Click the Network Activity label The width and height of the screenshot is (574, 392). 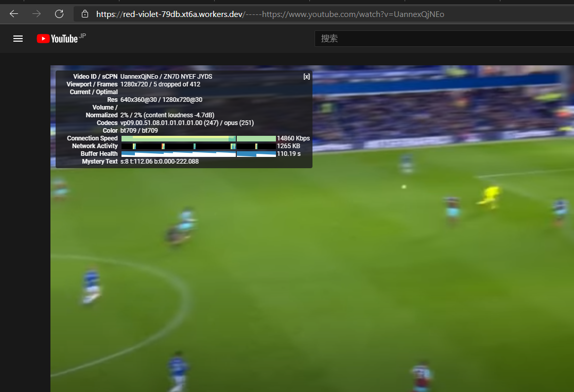(x=95, y=146)
